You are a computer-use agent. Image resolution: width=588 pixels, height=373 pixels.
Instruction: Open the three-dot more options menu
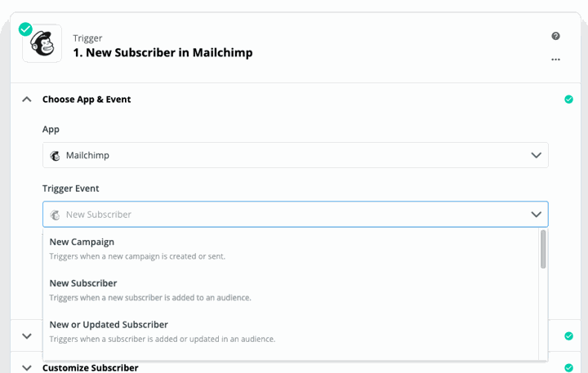556,60
